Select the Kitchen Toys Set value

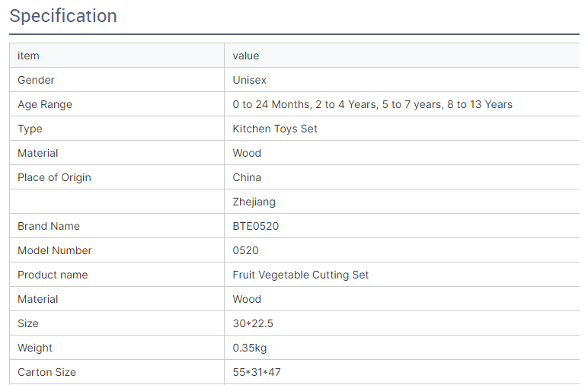tap(275, 129)
